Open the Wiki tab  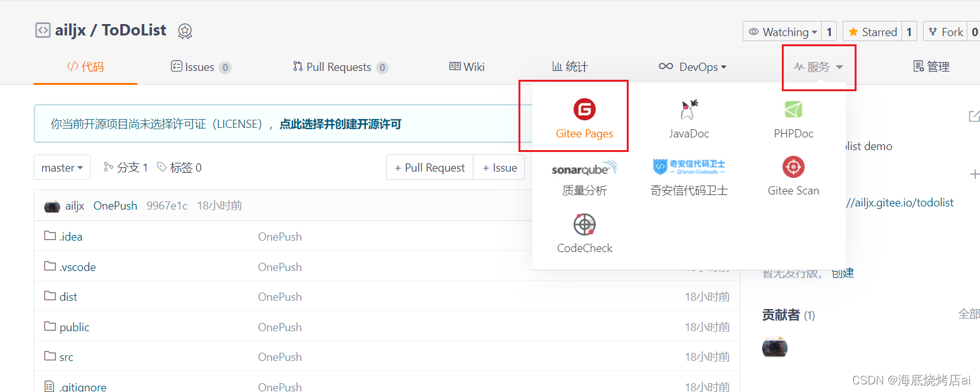(467, 66)
